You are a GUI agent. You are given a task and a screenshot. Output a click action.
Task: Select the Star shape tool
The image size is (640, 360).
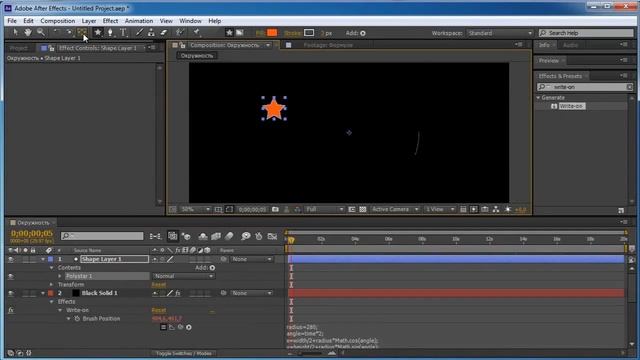tap(98, 32)
